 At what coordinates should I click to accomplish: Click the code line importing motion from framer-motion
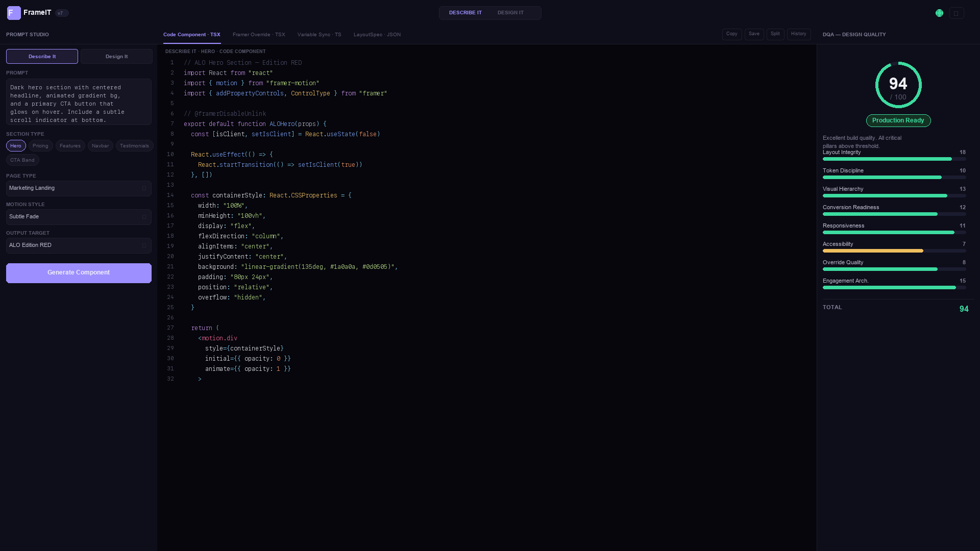(252, 83)
